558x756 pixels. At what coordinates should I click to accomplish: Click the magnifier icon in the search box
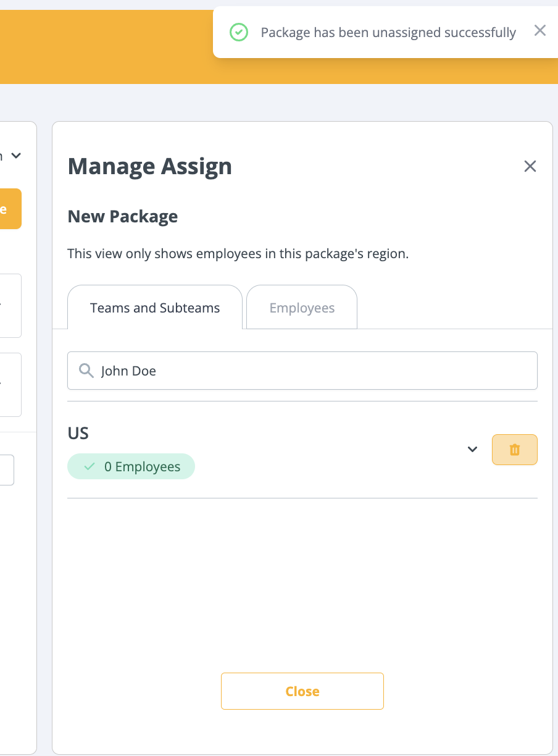pos(86,371)
